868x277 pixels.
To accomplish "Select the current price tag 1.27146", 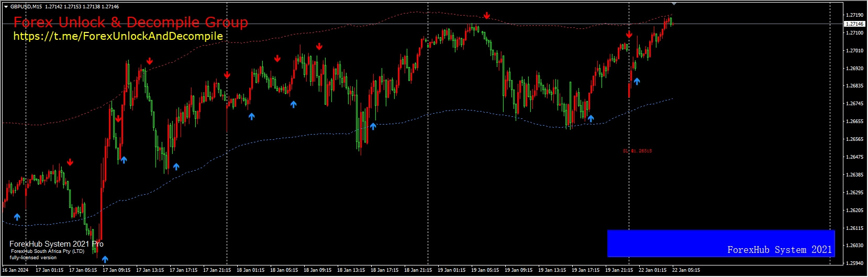I will click(855, 24).
